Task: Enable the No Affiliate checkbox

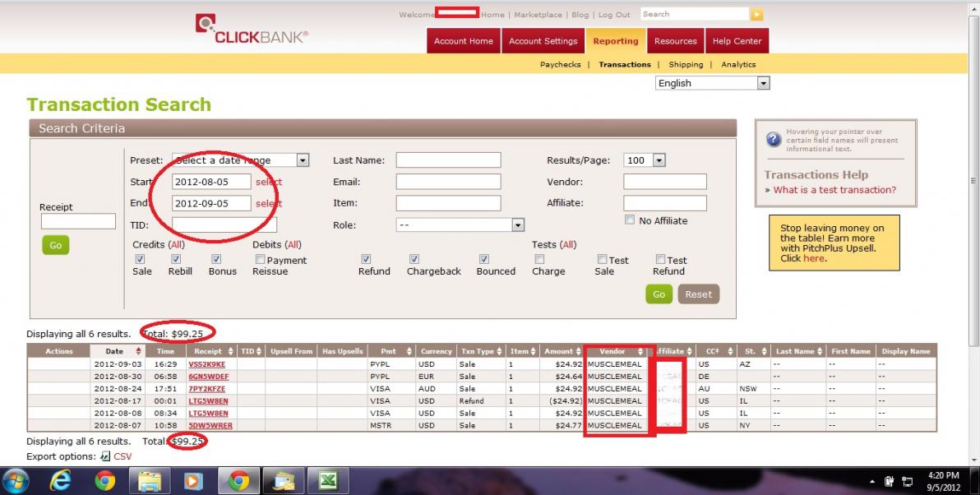Action: pos(630,220)
